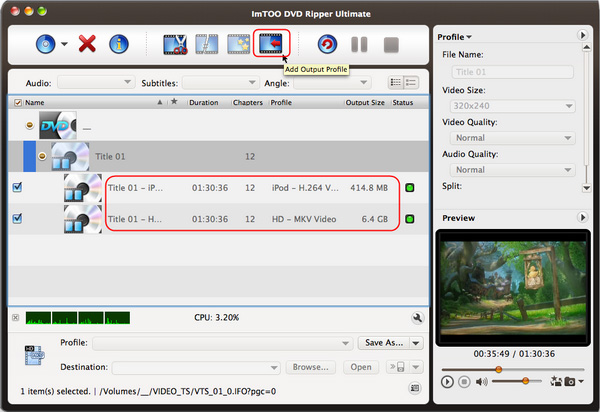Click the red X remove button
Viewport: 600px width, 412px height.
pyautogui.click(x=87, y=44)
